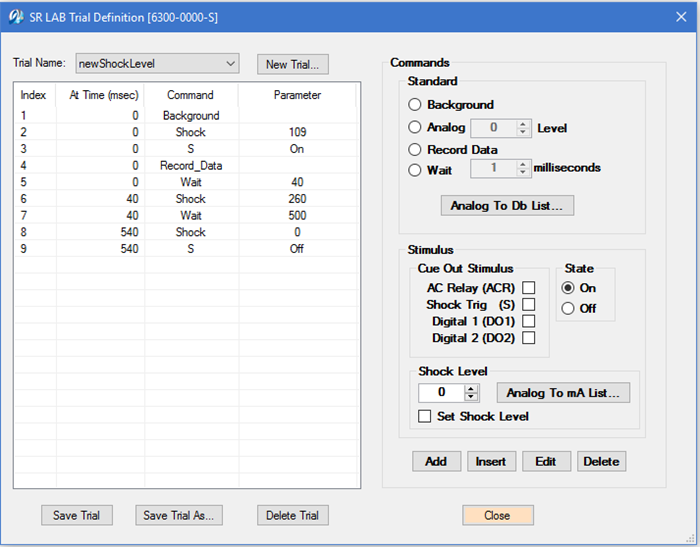This screenshot has height=547, width=700.
Task: Click the SR LAB app icon in title bar
Action: pos(15,15)
